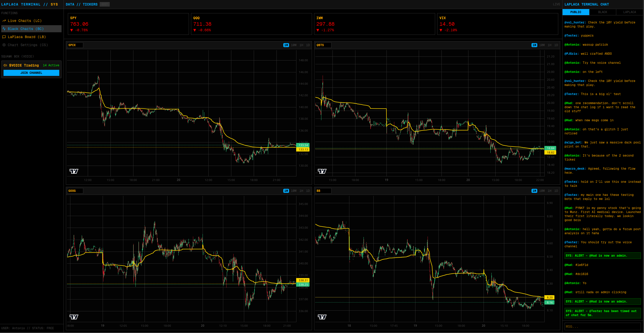Click the yellow 8.20 price label
Screen dimensions: 644x333
[x=550, y=297]
